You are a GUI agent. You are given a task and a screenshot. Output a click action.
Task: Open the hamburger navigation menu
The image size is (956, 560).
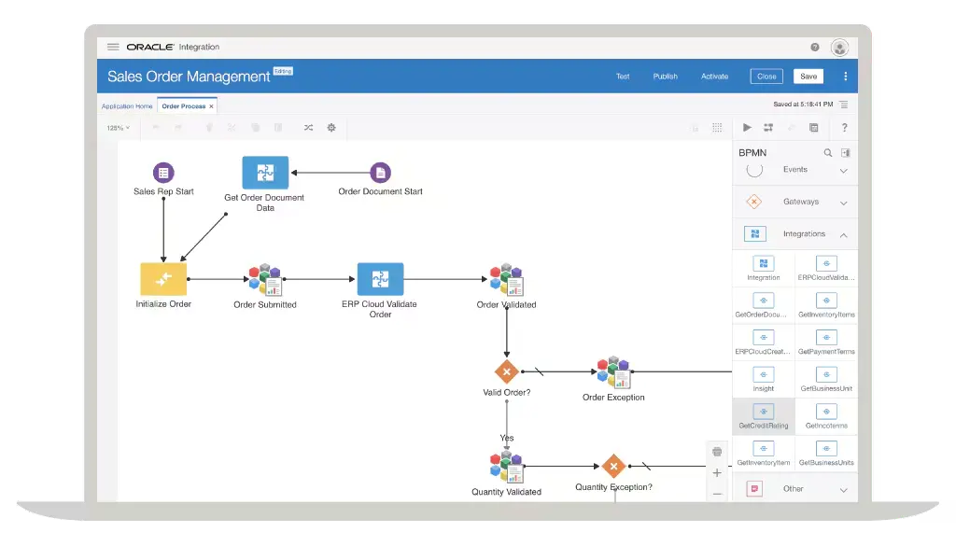113,47
